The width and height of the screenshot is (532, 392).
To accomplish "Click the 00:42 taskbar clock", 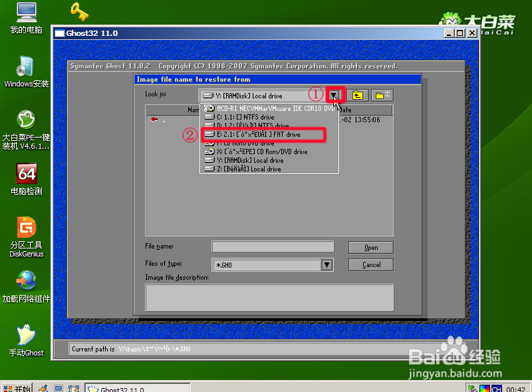I will point(516,389).
